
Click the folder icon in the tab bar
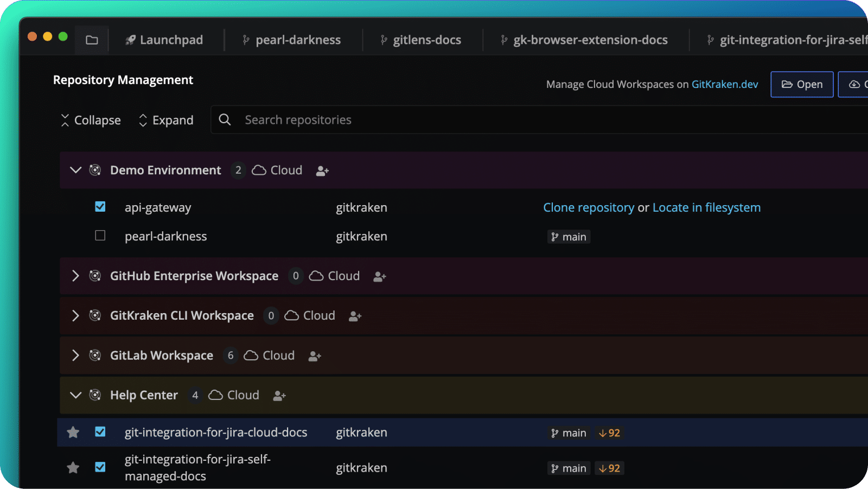tap(92, 40)
